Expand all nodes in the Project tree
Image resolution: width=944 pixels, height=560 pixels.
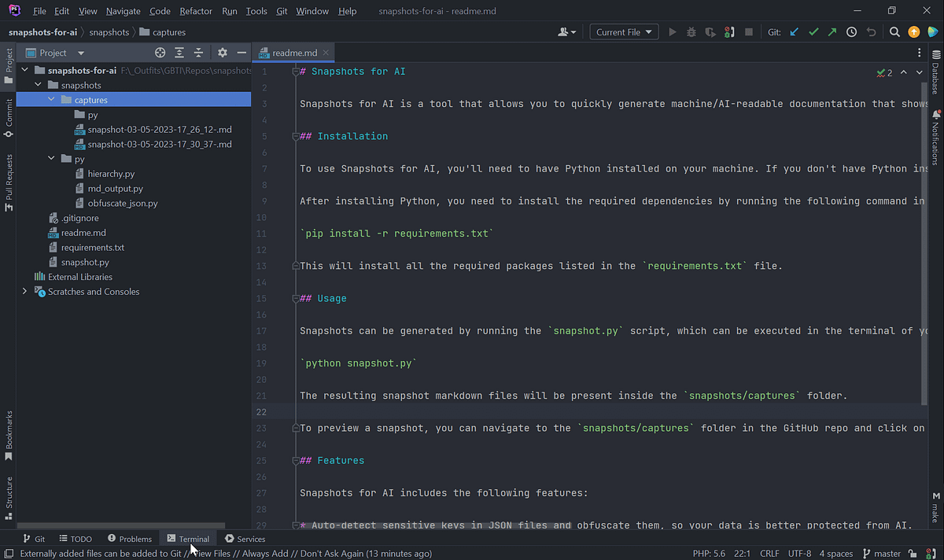[x=179, y=52]
